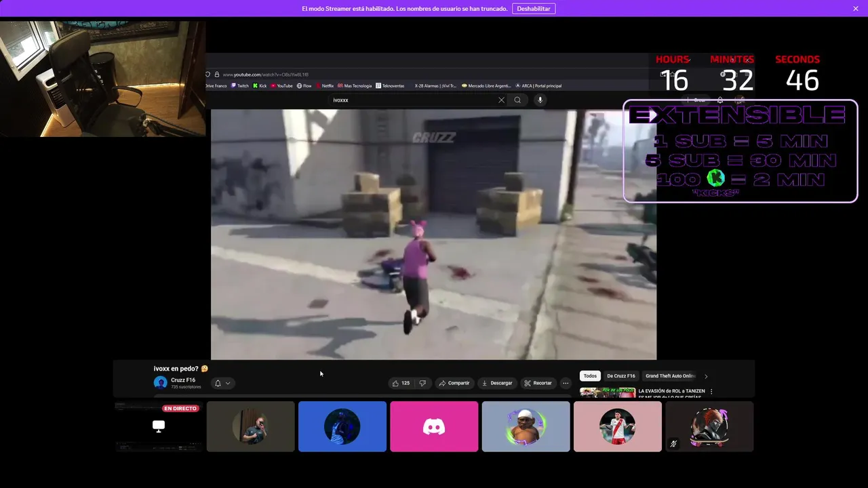Image resolution: width=868 pixels, height=488 pixels.
Task: Open the X-28 Alarmas bookmark
Action: pyautogui.click(x=436, y=86)
